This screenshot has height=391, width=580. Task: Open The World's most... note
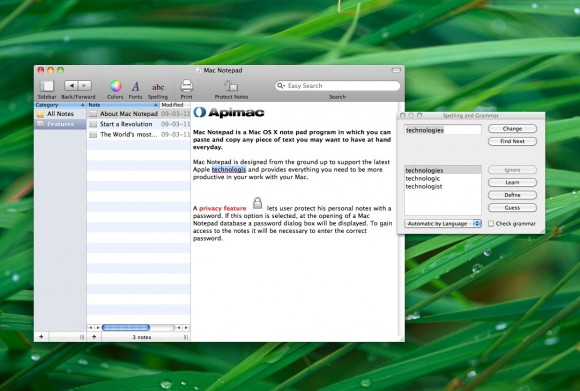(139, 135)
